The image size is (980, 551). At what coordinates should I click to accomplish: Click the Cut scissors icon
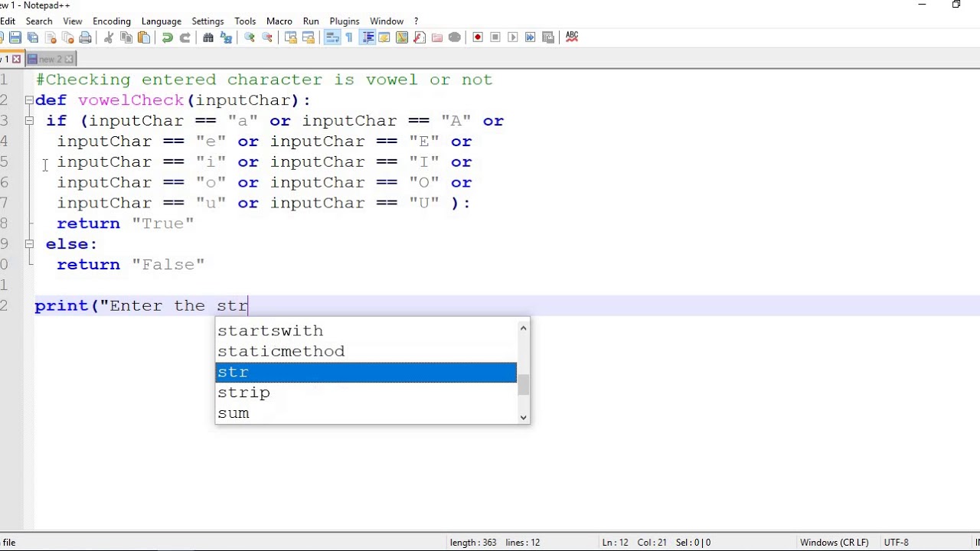click(109, 37)
